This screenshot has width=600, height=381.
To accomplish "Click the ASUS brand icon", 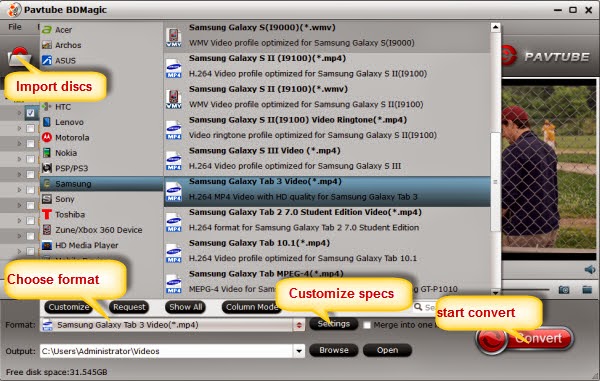I will (47, 60).
